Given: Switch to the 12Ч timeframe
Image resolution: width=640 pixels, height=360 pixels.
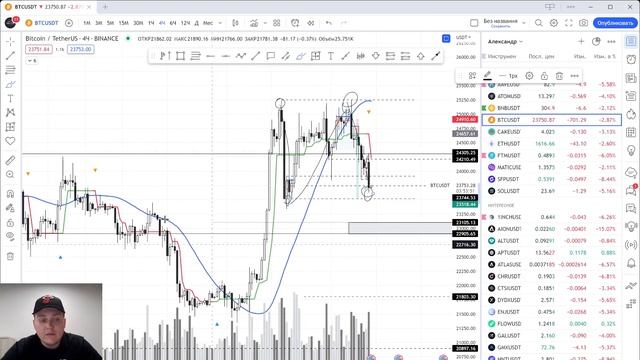Looking at the screenshot, I should pyautogui.click(x=185, y=23).
